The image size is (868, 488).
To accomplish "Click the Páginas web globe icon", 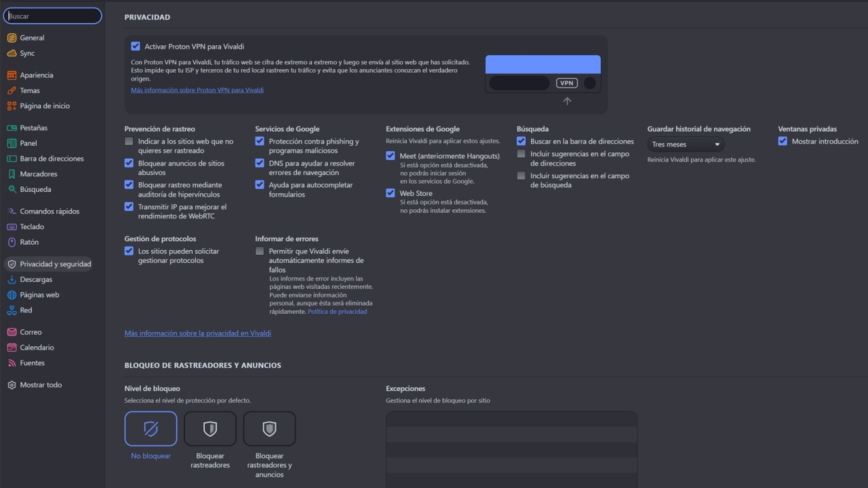I will [12, 295].
